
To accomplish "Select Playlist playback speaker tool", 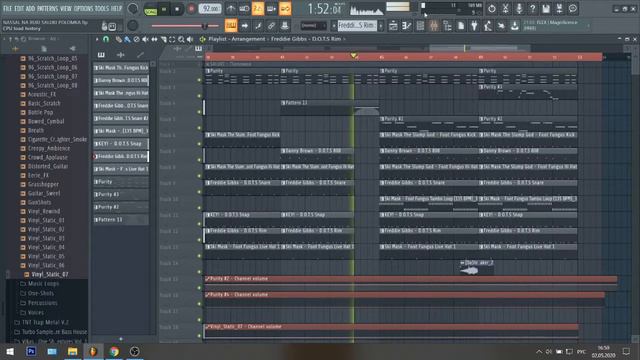I will [190, 39].
